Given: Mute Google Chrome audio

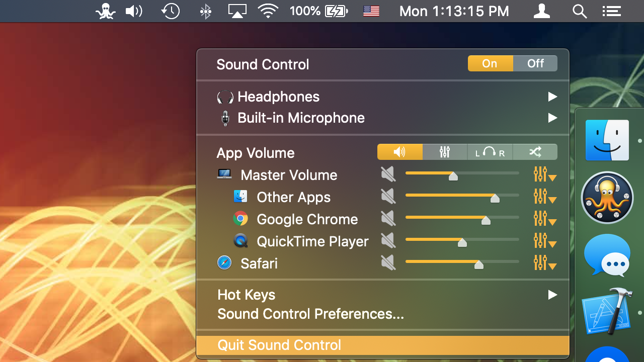Looking at the screenshot, I should (388, 219).
